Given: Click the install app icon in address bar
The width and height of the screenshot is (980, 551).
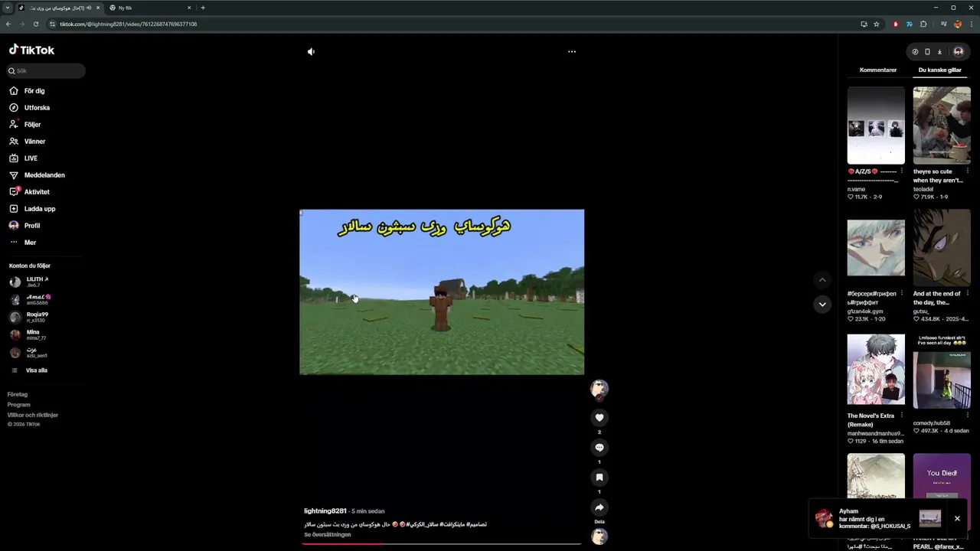Looking at the screenshot, I should click(864, 24).
